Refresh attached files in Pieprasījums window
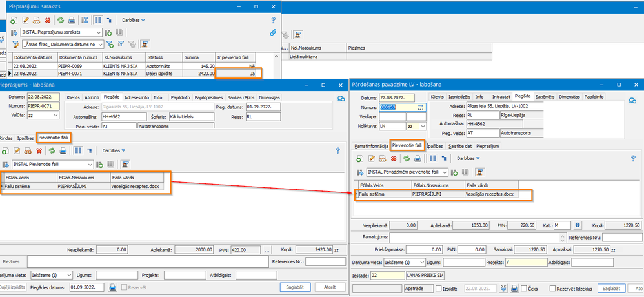 click(x=52, y=150)
